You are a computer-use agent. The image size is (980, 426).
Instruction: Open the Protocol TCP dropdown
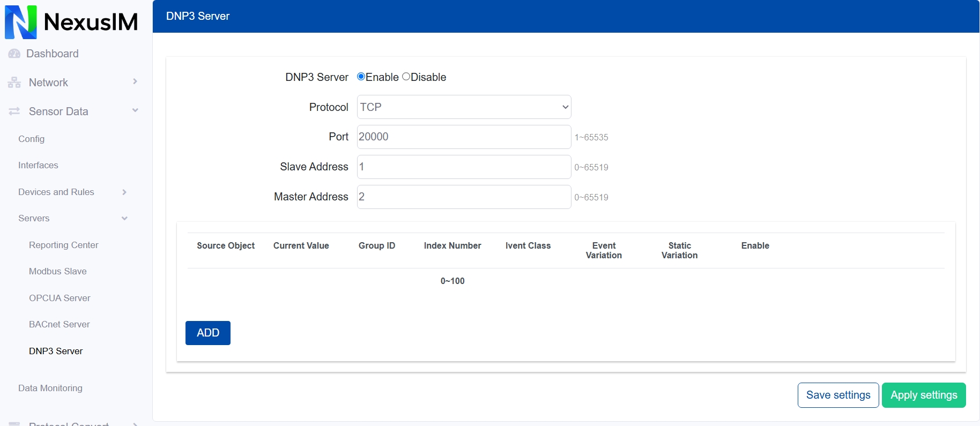pyautogui.click(x=464, y=107)
